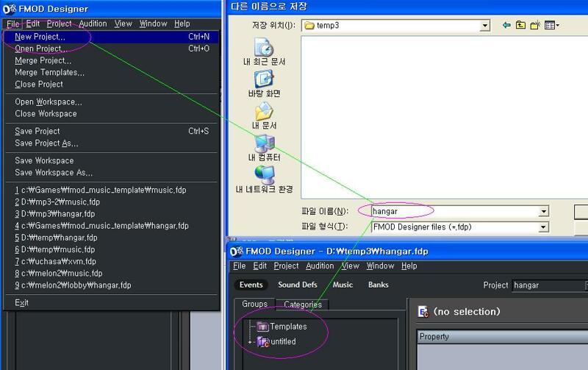Image resolution: width=588 pixels, height=370 pixels.
Task: Open the View Menu icon in save dialog
Action: click(x=552, y=25)
